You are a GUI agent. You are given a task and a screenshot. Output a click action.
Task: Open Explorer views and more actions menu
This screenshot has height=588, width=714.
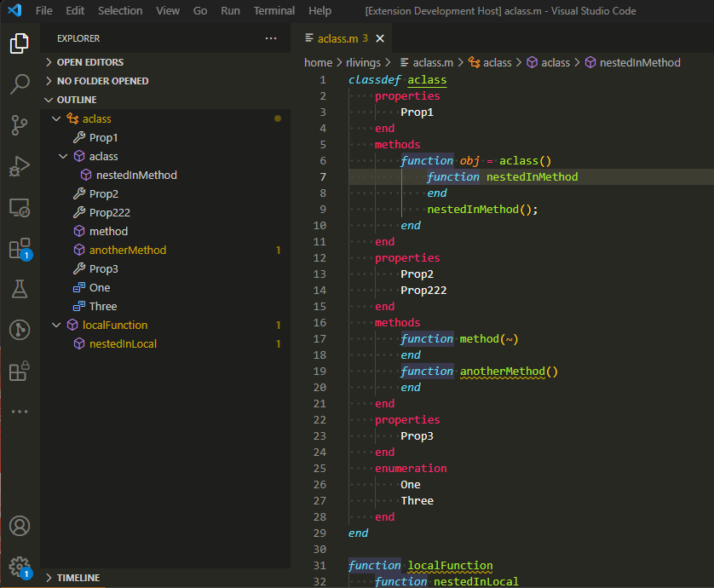coord(271,38)
